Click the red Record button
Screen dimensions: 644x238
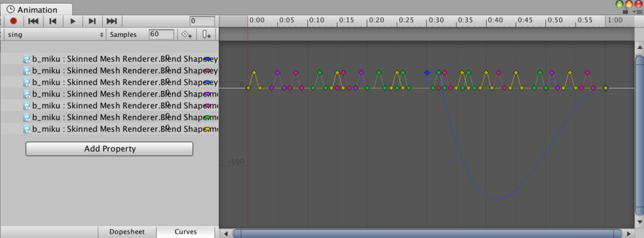[13, 21]
